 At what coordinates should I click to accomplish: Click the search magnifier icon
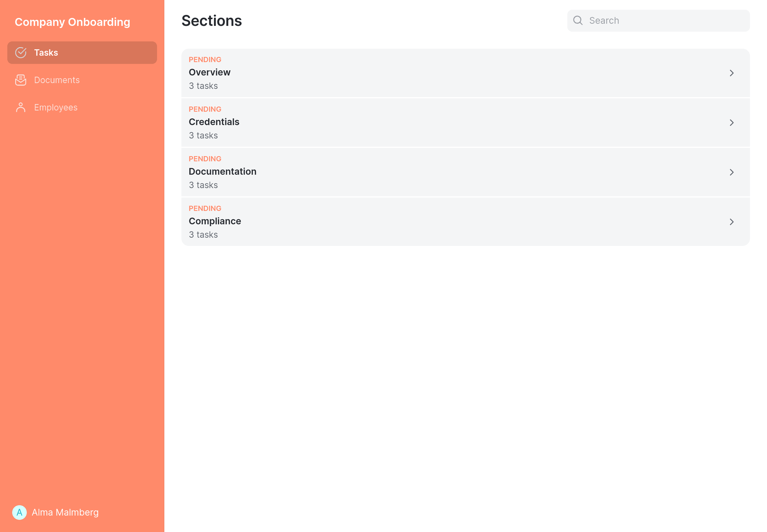578,21
